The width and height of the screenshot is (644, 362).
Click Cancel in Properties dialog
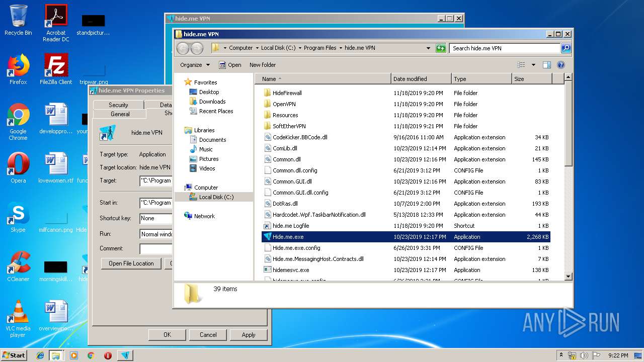[x=208, y=335]
